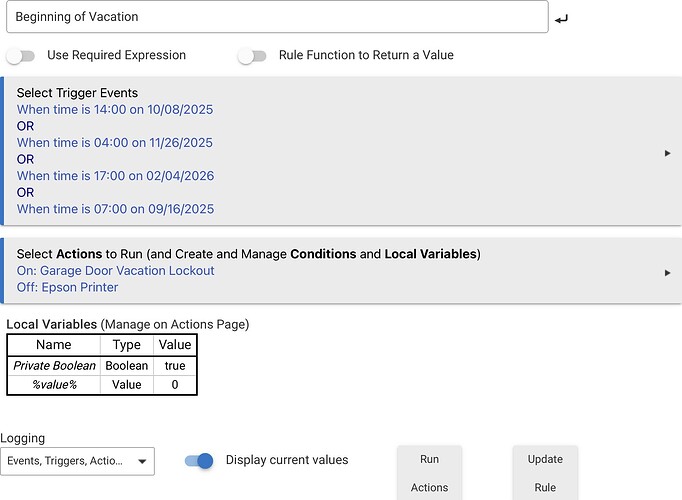Open trigger When time is 17:00 on 02/04/2026

pos(115,176)
